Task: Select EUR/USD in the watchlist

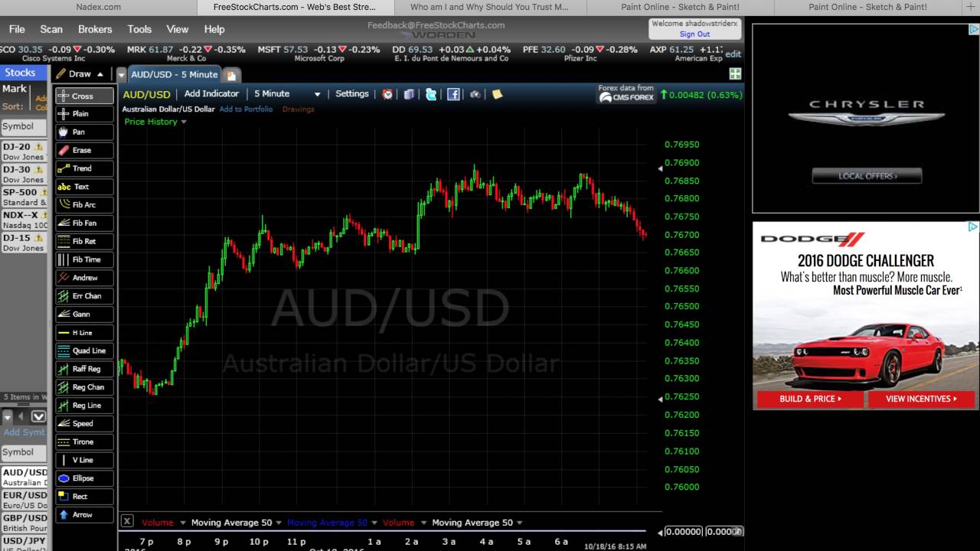Action: pyautogui.click(x=24, y=500)
